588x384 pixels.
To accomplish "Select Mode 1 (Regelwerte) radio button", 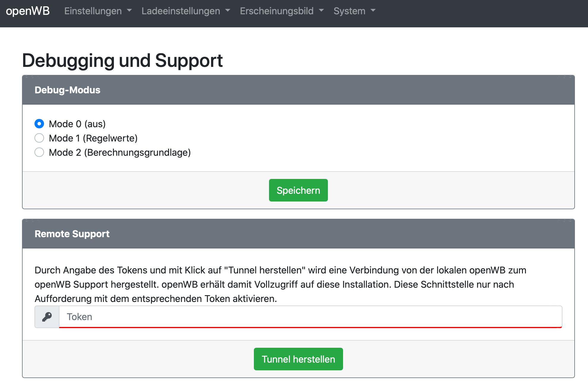I will pyautogui.click(x=39, y=138).
